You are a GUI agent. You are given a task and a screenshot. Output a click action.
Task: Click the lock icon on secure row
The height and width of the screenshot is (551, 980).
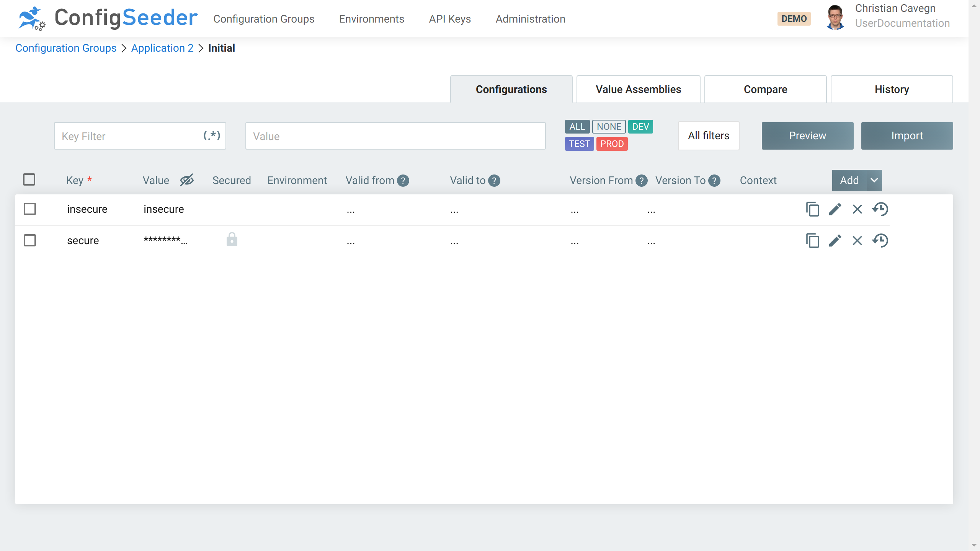(232, 240)
